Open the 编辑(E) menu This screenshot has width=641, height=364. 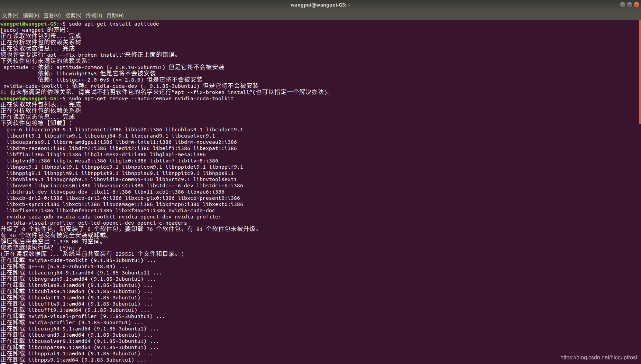31,16
